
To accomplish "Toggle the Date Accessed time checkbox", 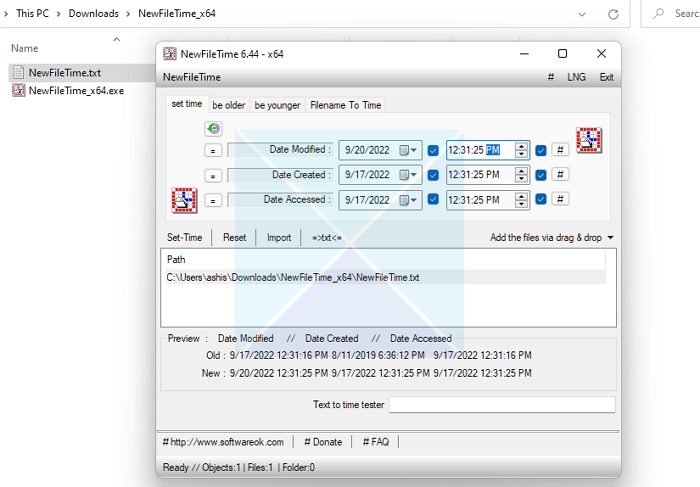I will pos(541,199).
